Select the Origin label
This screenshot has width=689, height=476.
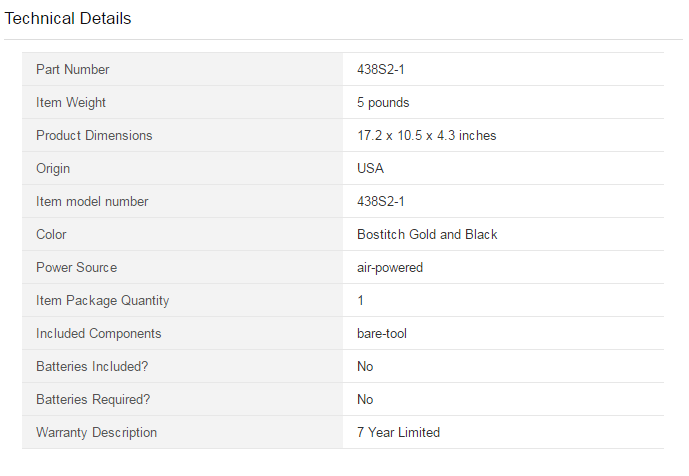click(x=53, y=168)
